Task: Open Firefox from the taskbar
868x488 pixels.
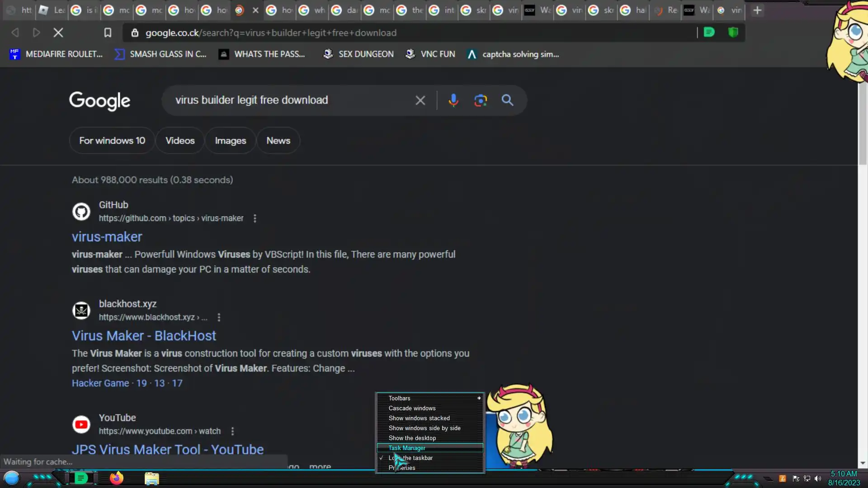Action: [116, 478]
